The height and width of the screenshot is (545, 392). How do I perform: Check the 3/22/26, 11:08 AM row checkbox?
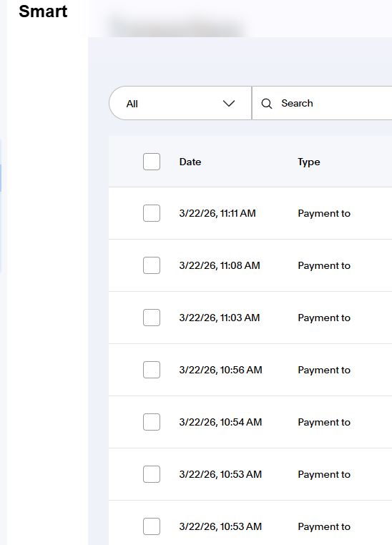[152, 265]
